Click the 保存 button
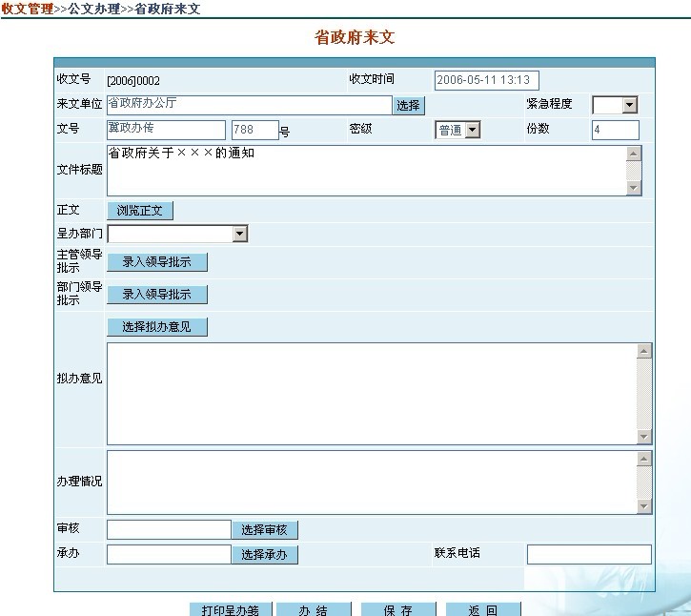The width and height of the screenshot is (691, 616). click(x=398, y=609)
